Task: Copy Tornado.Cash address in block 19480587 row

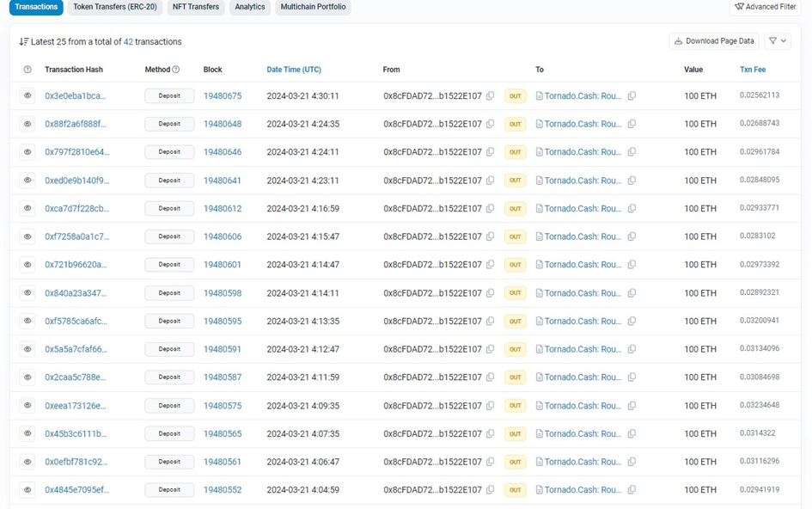Action: (632, 377)
